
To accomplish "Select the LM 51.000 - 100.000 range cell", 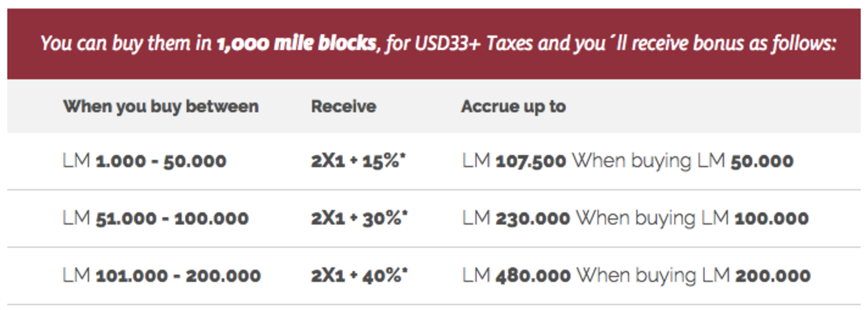I will click(x=155, y=218).
